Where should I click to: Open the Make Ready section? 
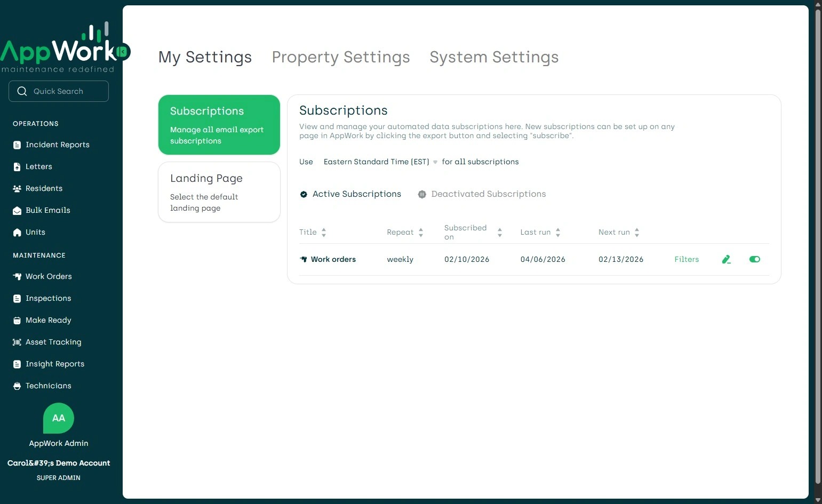[x=42, y=320]
